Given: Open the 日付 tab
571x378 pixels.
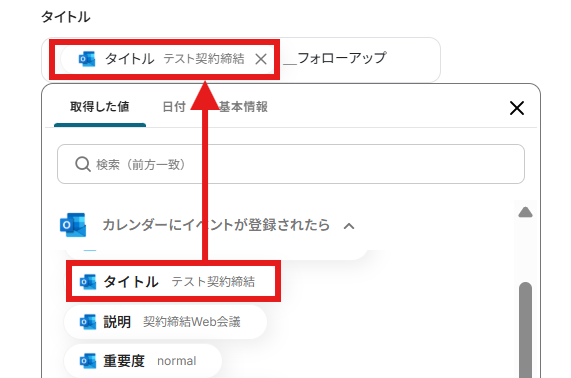Looking at the screenshot, I should [174, 107].
